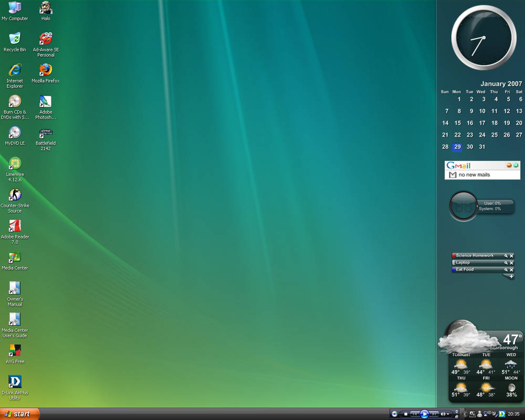525x420 pixels.
Task: Launch Mozilla Firefox desktop shortcut
Action: (46, 73)
